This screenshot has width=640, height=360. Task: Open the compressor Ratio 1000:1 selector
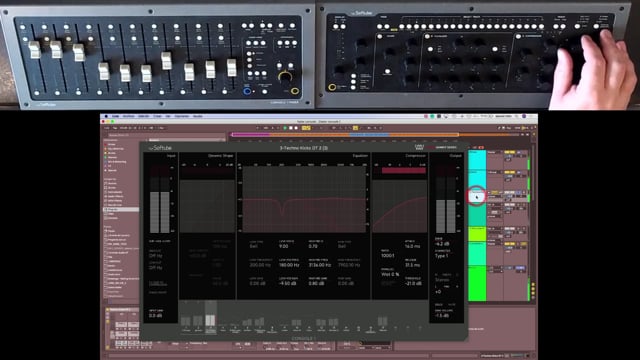pos(388,256)
